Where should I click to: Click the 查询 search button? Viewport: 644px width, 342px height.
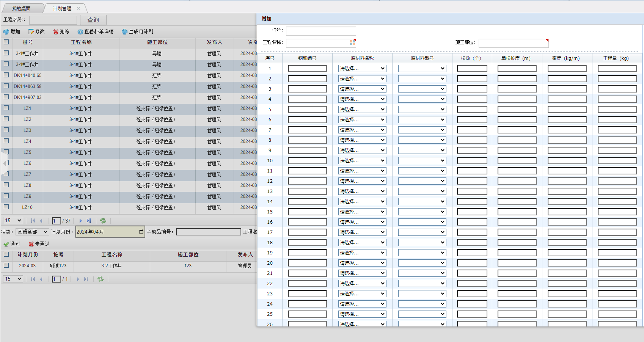pyautogui.click(x=93, y=20)
